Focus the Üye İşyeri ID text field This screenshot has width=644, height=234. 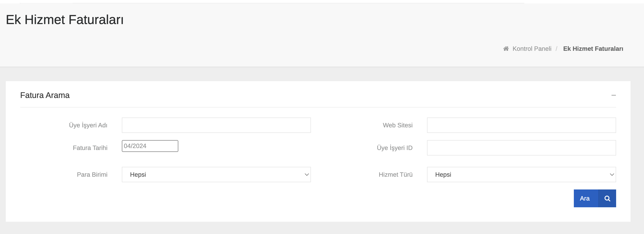pyautogui.click(x=521, y=148)
